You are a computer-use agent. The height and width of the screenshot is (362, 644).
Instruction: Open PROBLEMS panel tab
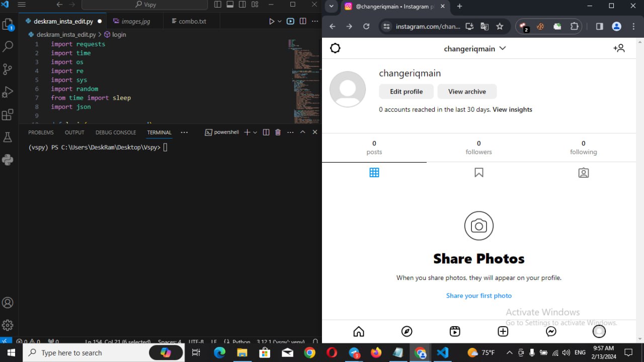pyautogui.click(x=41, y=132)
